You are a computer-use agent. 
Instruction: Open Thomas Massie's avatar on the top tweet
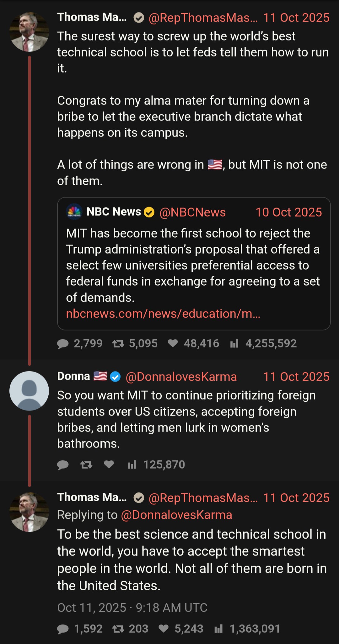point(29,32)
